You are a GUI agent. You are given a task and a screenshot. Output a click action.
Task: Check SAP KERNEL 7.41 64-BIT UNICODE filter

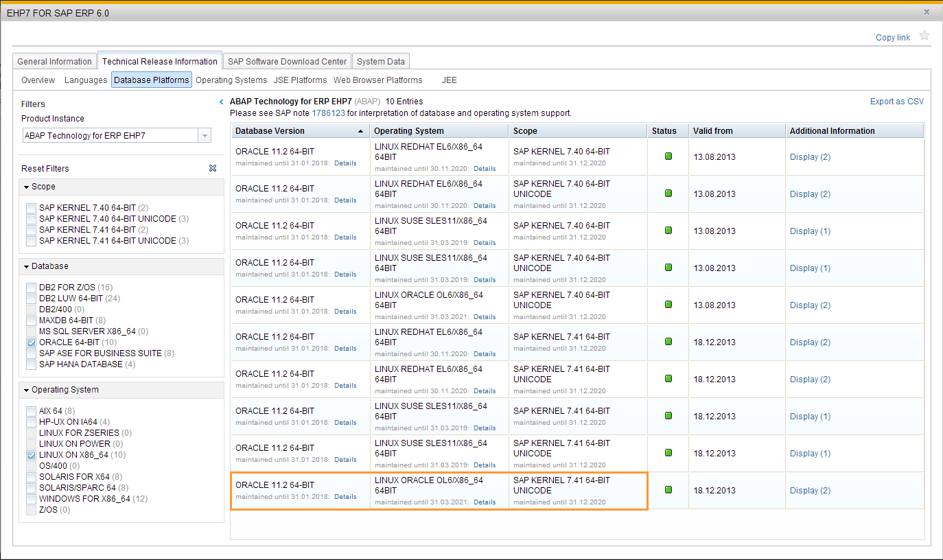pos(31,241)
